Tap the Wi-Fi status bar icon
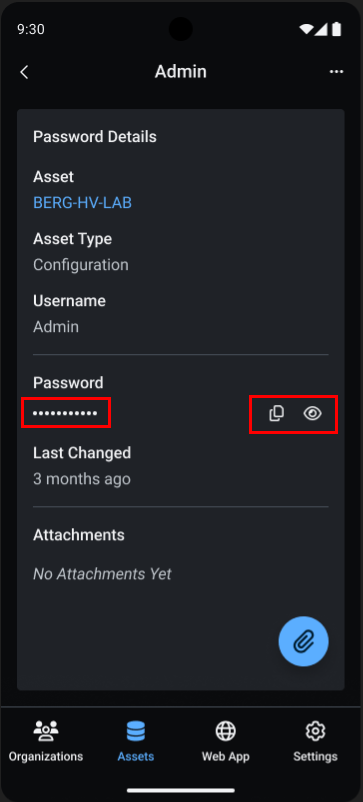Viewport: 363px width, 802px height. pos(307,29)
